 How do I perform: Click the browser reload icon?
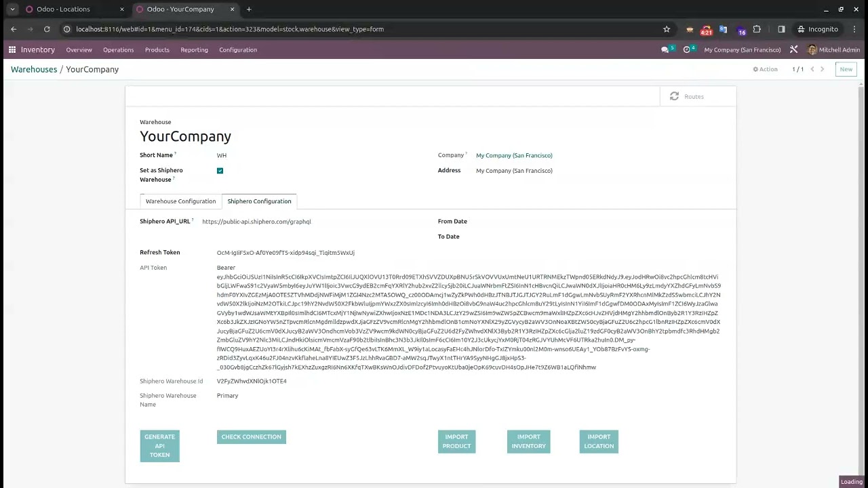click(47, 29)
